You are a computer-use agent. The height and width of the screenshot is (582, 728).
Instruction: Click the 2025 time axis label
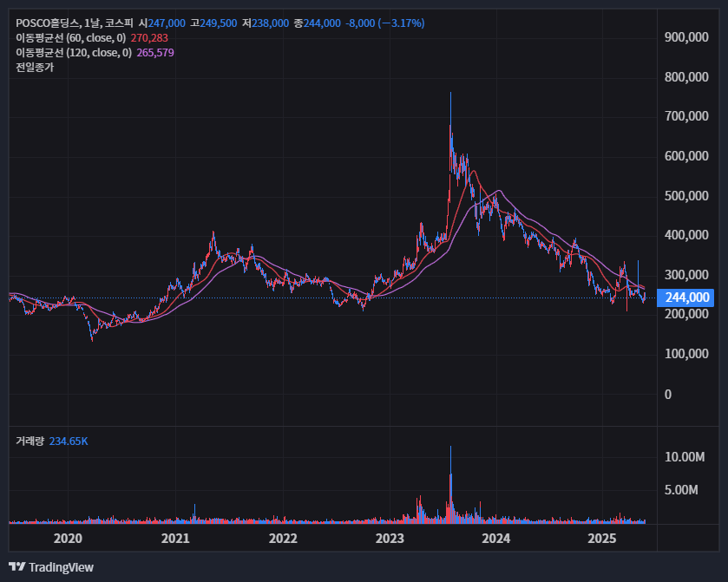point(602,539)
